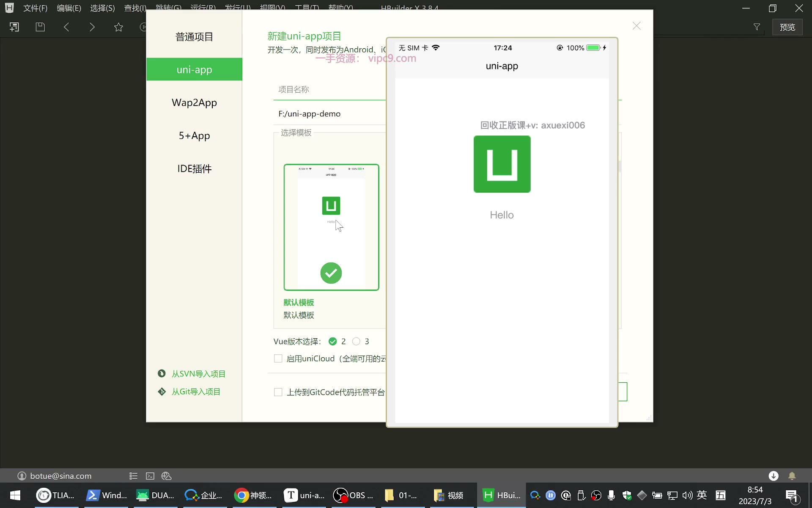Click the status bar palette/globe icon
Screen dimensions: 812x508
[167, 476]
